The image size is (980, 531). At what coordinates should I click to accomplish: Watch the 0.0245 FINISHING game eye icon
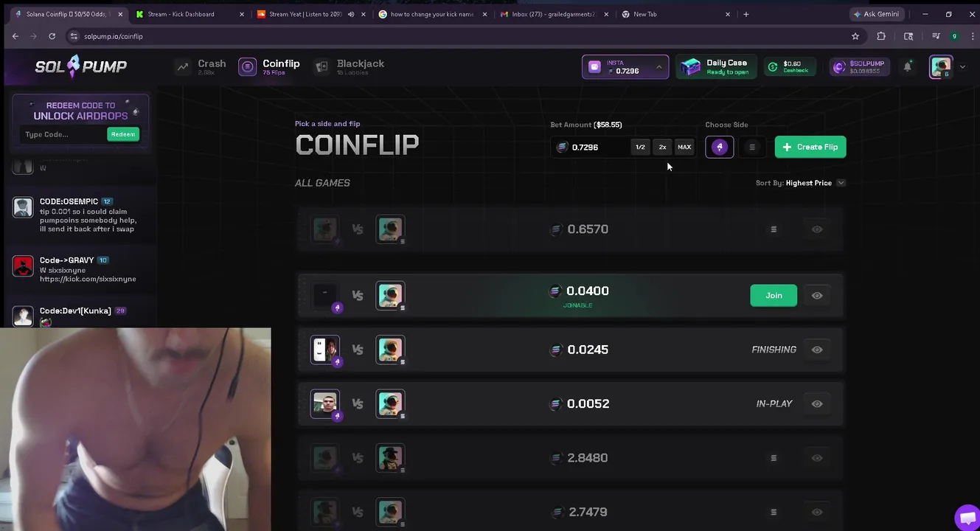(817, 350)
